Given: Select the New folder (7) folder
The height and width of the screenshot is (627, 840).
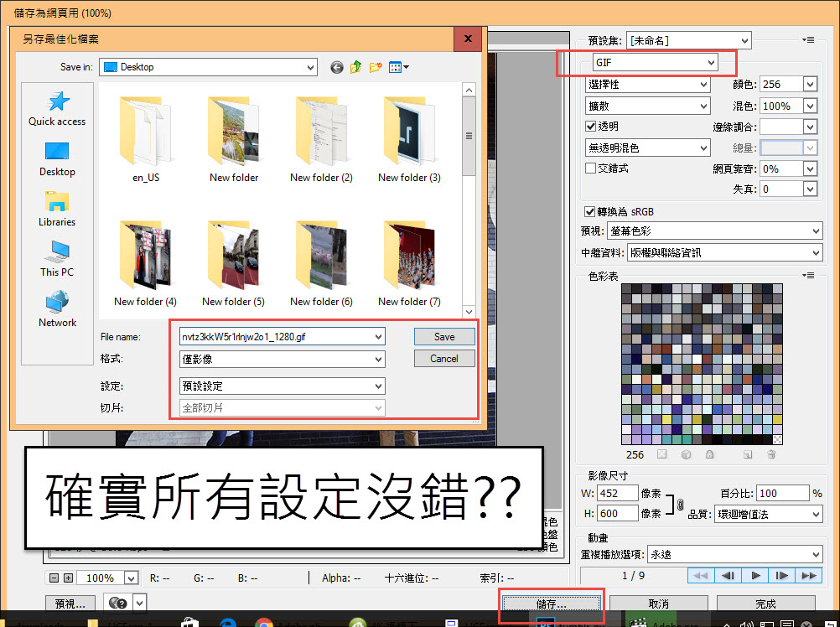Looking at the screenshot, I should pyautogui.click(x=409, y=263).
